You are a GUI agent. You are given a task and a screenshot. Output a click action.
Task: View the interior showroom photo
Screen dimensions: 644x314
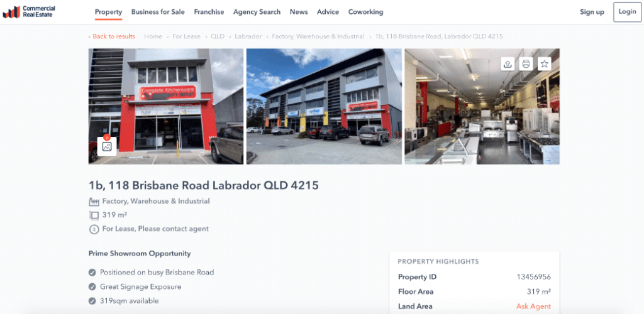click(482, 106)
